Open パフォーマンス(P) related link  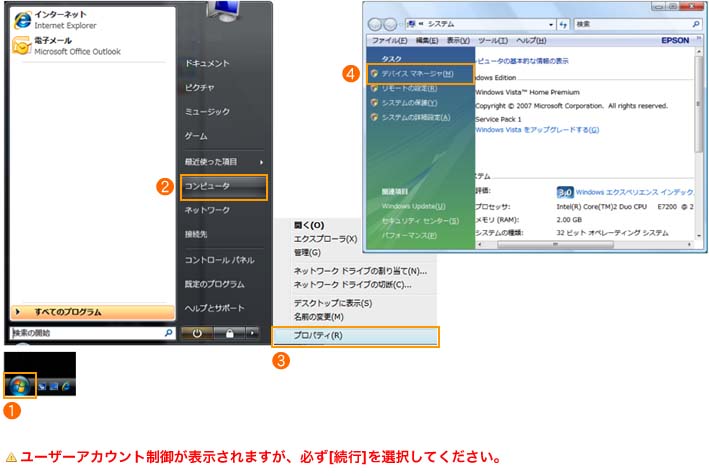(x=409, y=235)
